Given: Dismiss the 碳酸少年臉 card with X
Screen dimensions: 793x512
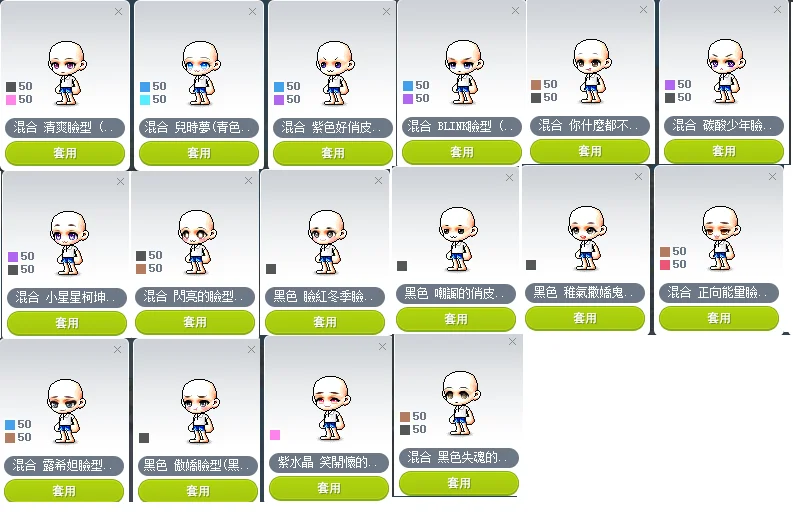Looking at the screenshot, I should click(777, 10).
